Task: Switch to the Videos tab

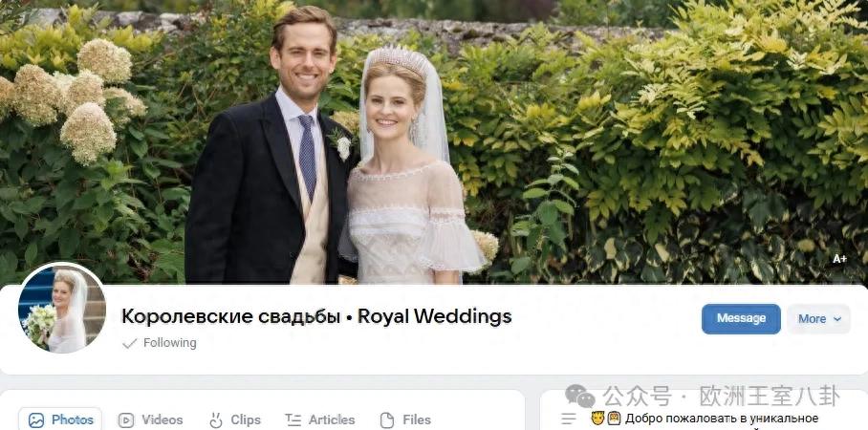Action: (x=150, y=420)
